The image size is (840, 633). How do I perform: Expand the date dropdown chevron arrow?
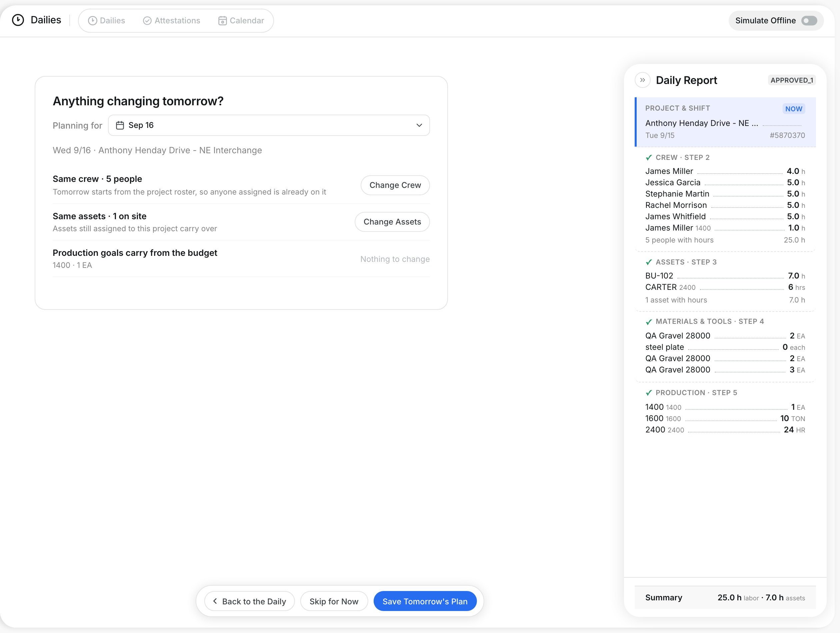[419, 125]
